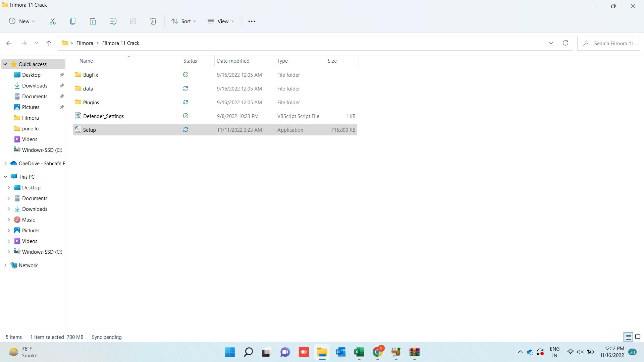644x362 pixels.
Task: Open the See more ellipsis menu
Action: point(252,21)
